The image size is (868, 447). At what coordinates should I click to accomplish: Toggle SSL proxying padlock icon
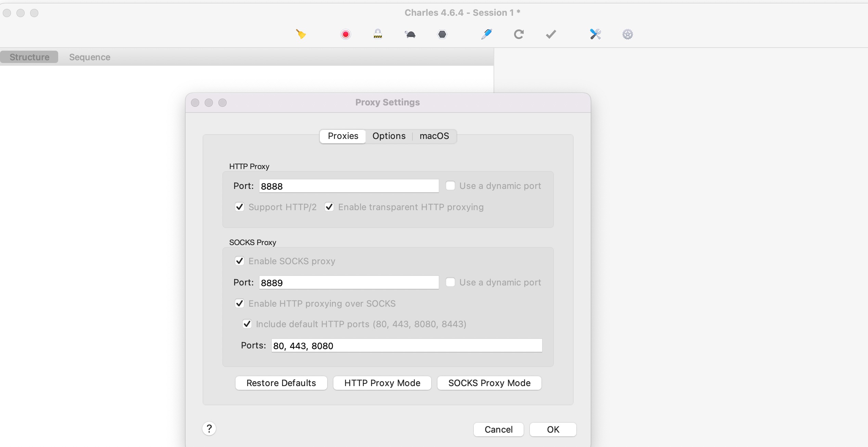tap(378, 34)
